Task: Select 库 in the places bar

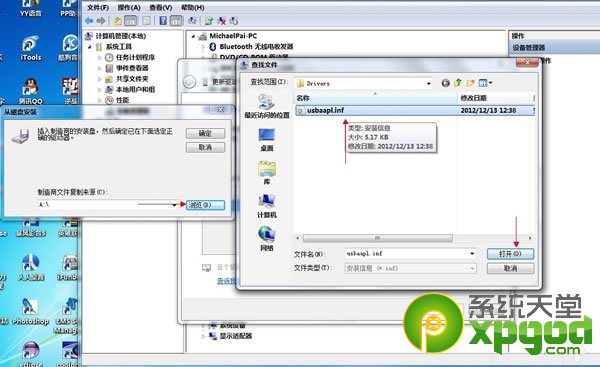Action: pyautogui.click(x=267, y=173)
